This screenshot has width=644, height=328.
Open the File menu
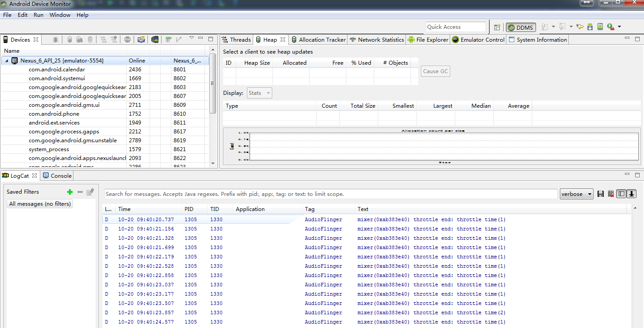(x=7, y=15)
